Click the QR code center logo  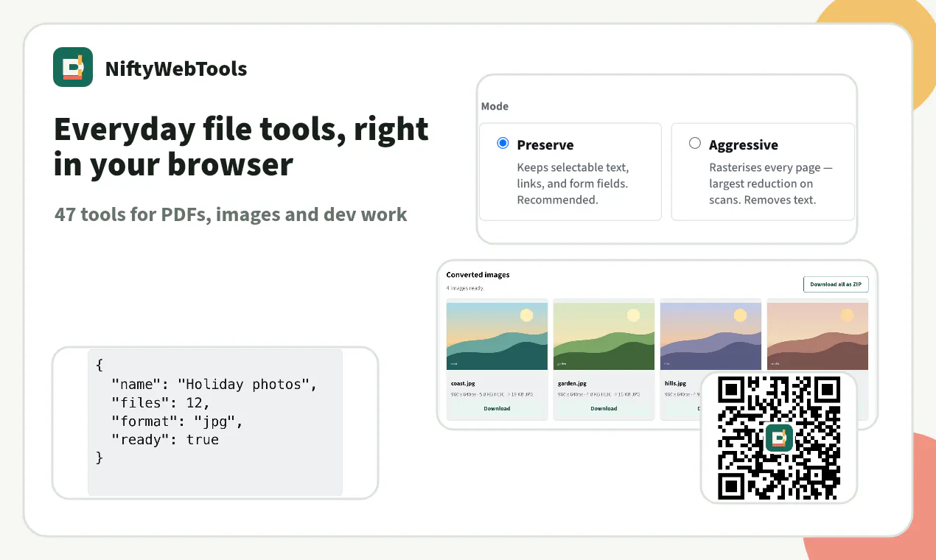[779, 438]
